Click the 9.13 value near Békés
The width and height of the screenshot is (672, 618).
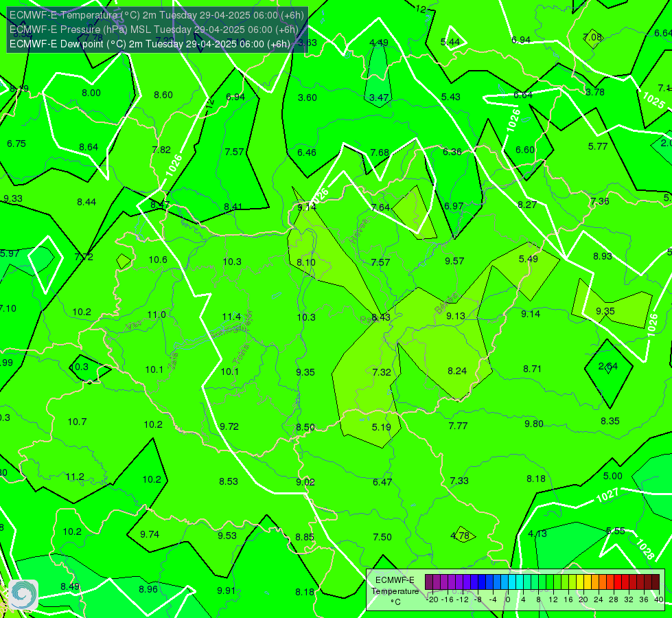[456, 316]
